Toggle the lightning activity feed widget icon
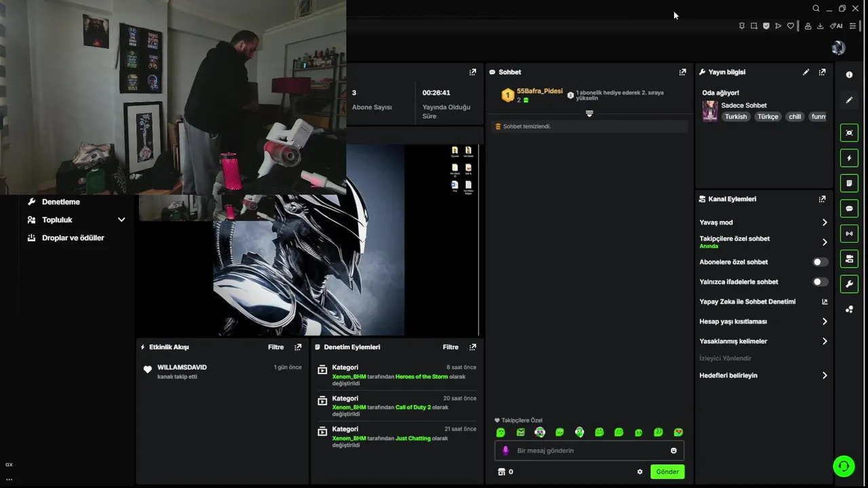This screenshot has height=488, width=868. point(849,158)
